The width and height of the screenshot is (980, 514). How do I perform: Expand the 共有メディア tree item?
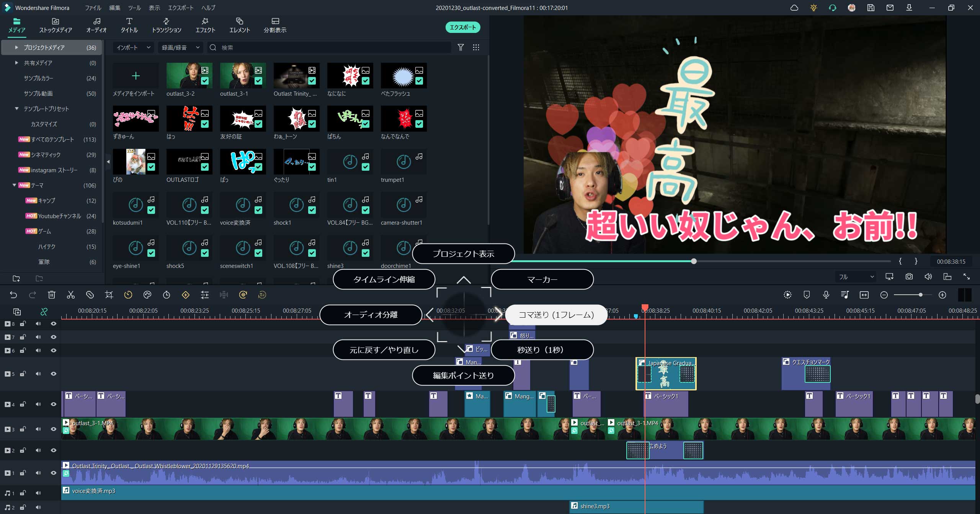pos(16,63)
